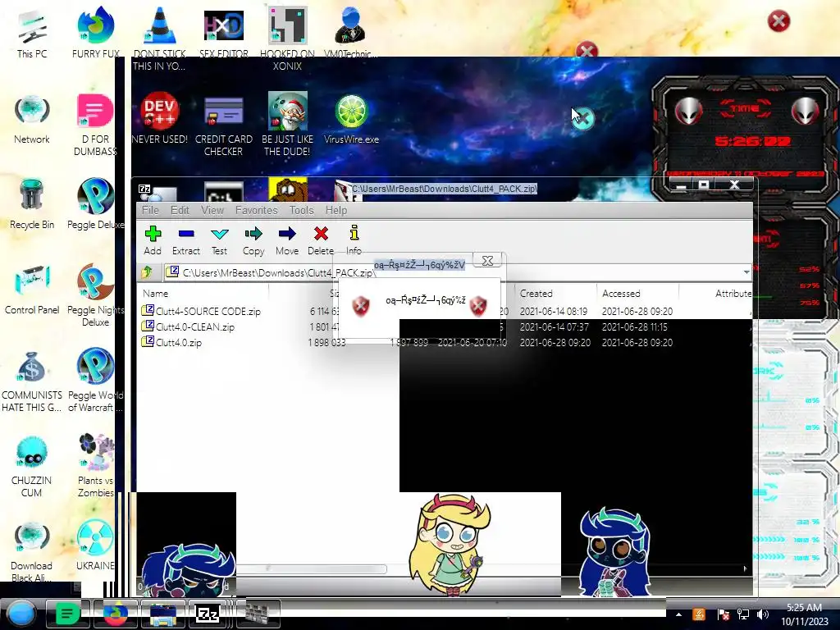Open D FOR DUMBASS desktop icon
Screen dimensions: 840x630
(x=95, y=125)
